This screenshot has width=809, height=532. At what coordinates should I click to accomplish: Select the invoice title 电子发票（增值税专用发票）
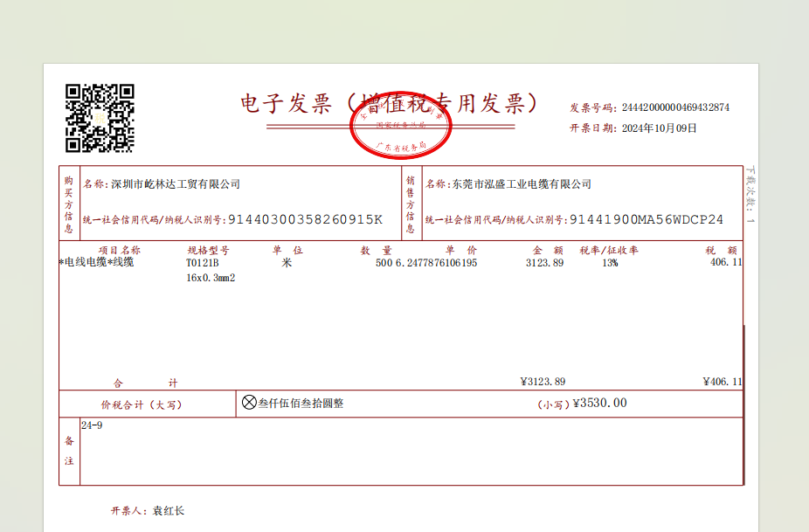(390, 103)
